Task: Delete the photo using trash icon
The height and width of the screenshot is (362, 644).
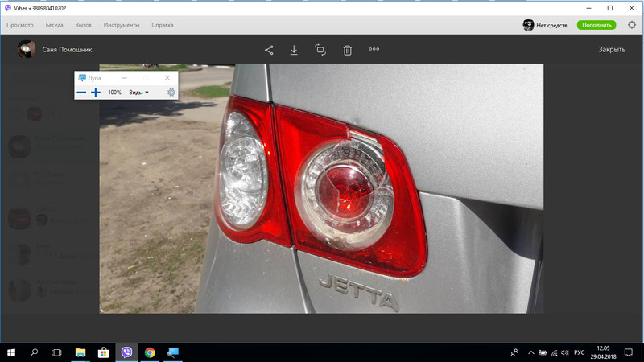Action: tap(348, 50)
